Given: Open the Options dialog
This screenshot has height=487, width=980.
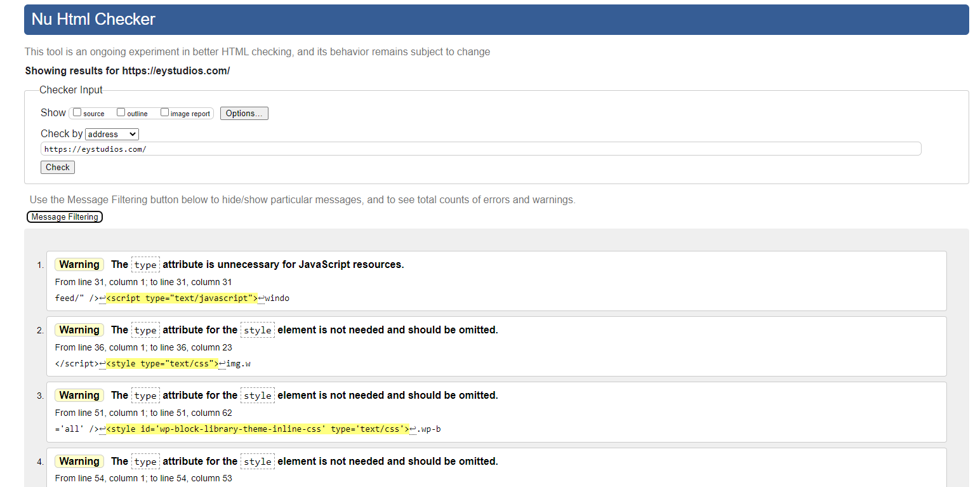Looking at the screenshot, I should click(244, 113).
